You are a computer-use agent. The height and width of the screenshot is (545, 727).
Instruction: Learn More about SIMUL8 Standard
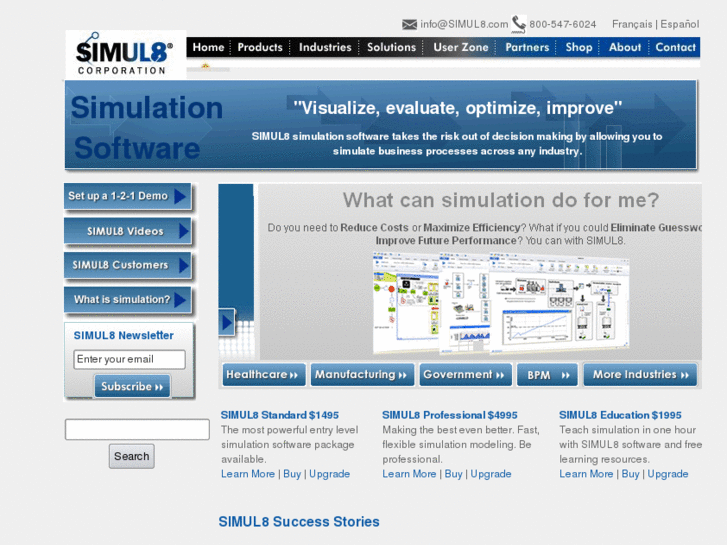pos(248,474)
